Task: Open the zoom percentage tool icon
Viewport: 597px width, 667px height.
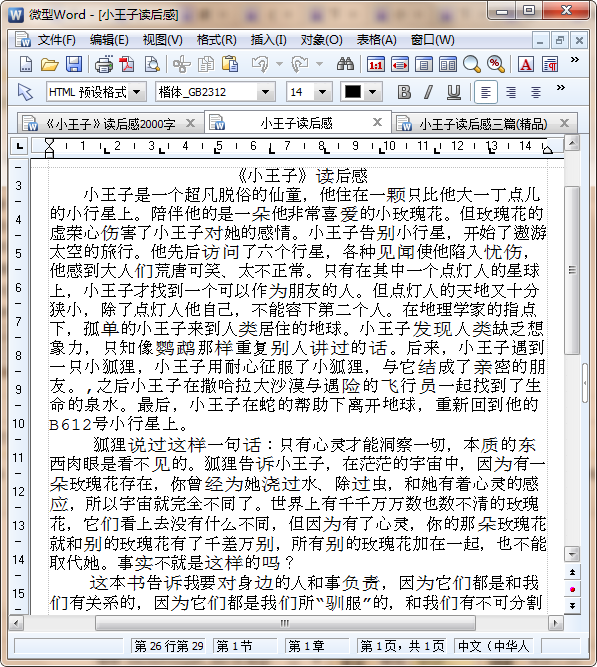Action: click(496, 64)
